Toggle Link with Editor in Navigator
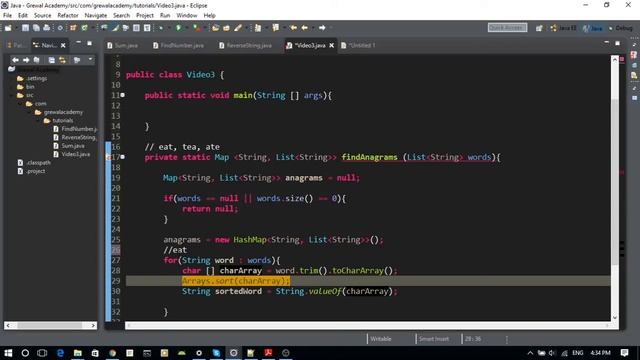This screenshot has width=640, height=360. (62, 60)
